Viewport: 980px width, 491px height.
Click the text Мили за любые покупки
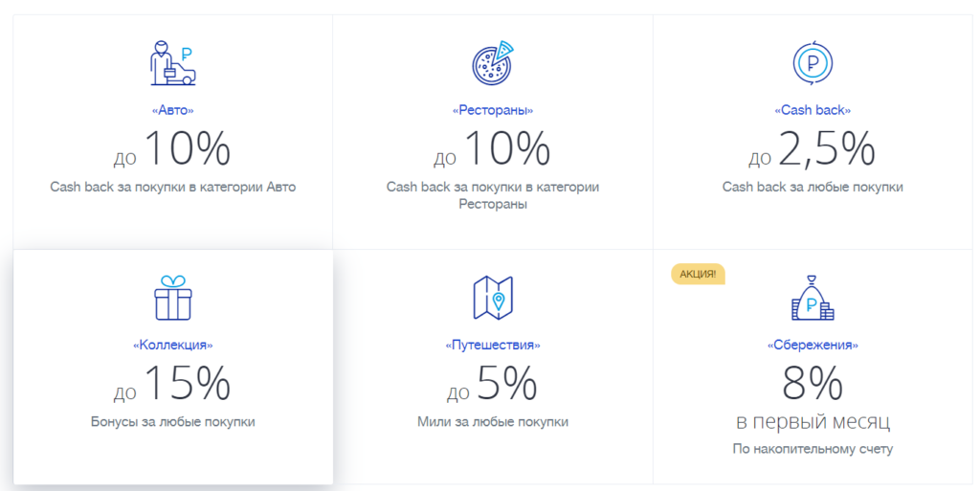(493, 421)
